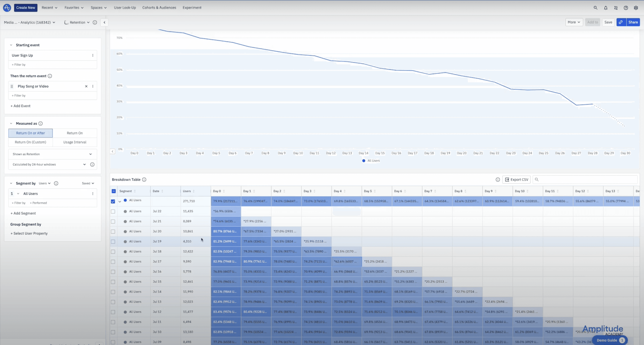Check the Jul 14 row checkbox
644x345 pixels.
point(113,292)
